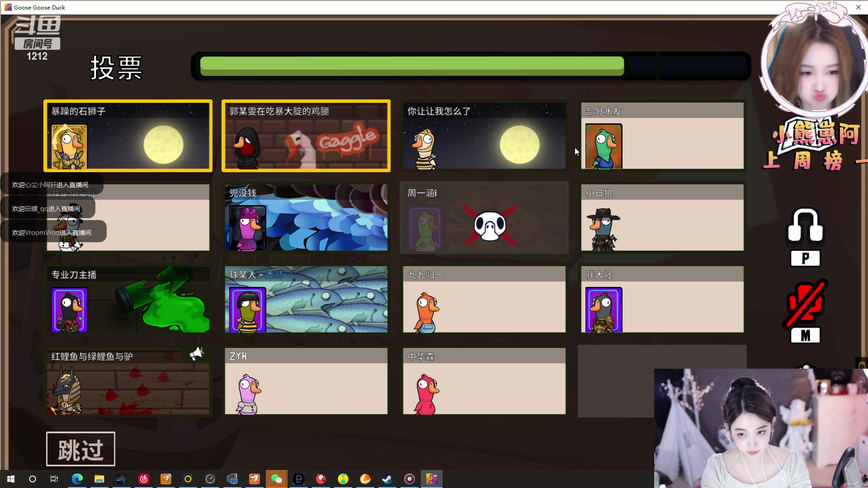Click the P key push-to-talk label
Viewport: 868px width, 488px height.
(805, 258)
